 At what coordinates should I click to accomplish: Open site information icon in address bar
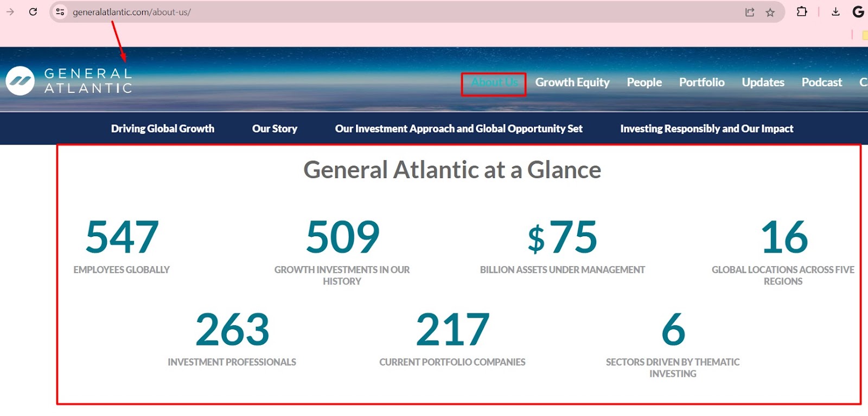click(60, 11)
